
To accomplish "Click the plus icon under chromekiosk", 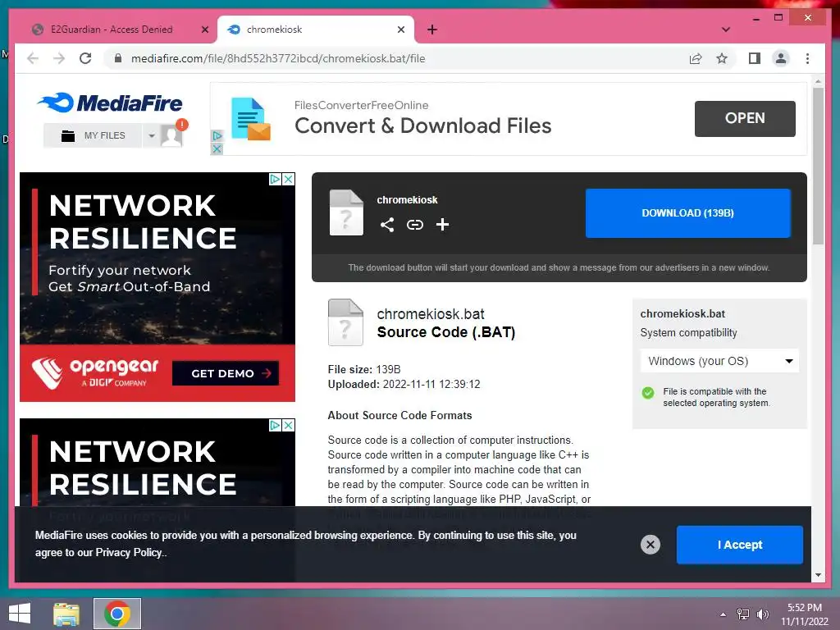I will pyautogui.click(x=442, y=225).
